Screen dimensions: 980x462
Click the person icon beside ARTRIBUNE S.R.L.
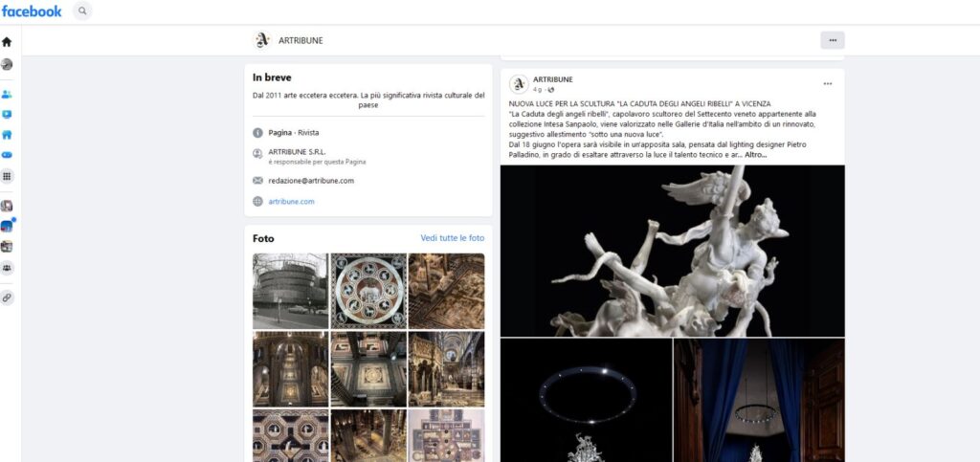click(x=257, y=154)
